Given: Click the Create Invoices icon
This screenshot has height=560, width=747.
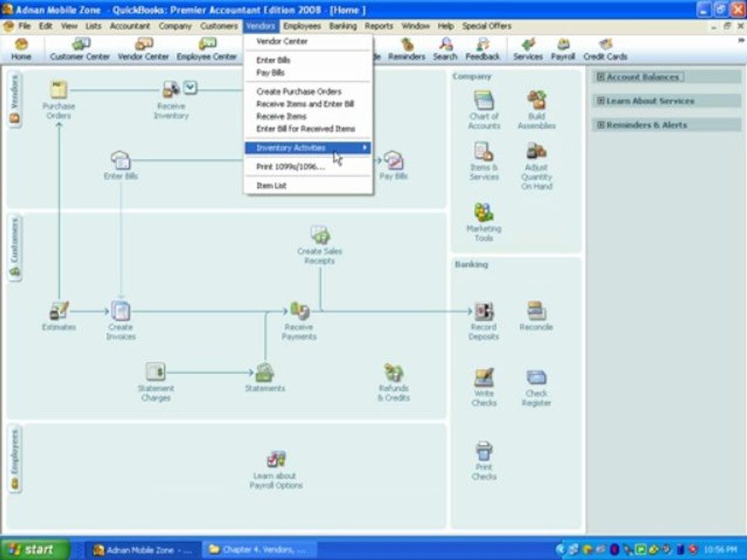Looking at the screenshot, I should (121, 311).
